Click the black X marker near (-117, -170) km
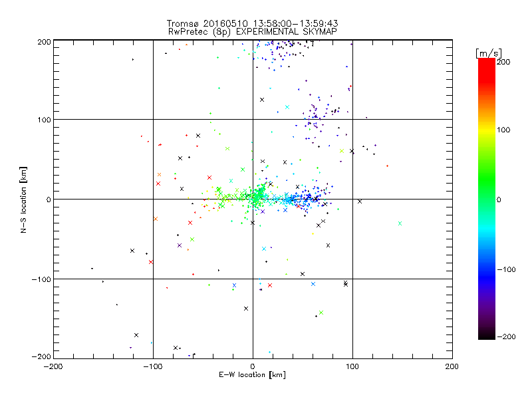Image resolution: width=532 pixels, height=399 pixels. [x=136, y=335]
